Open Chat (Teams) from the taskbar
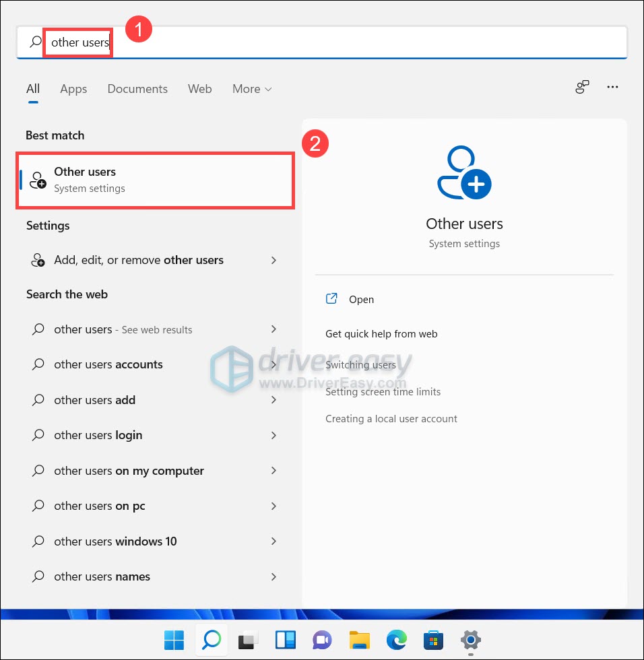The width and height of the screenshot is (644, 660). pyautogui.click(x=323, y=640)
